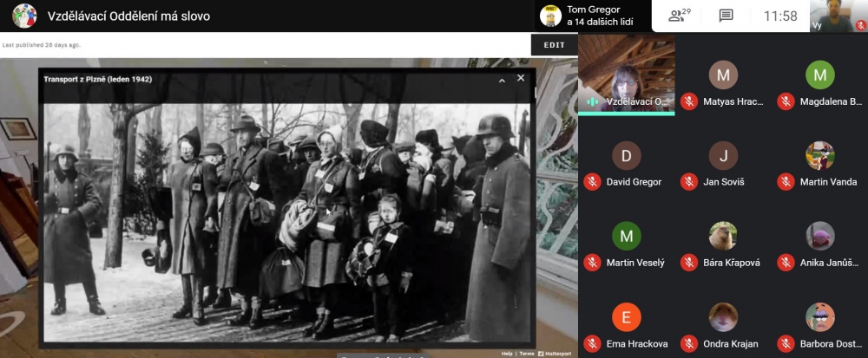Click the historical photograph in the popup

point(286,223)
